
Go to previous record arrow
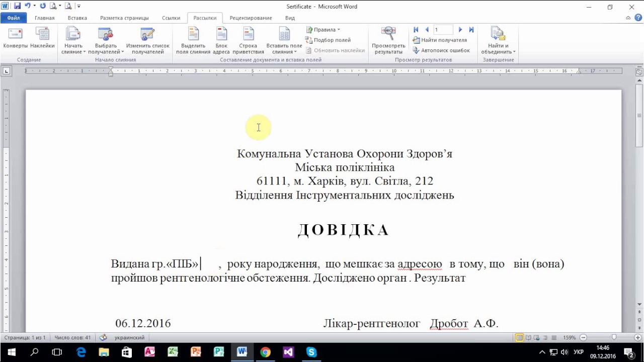click(x=427, y=30)
